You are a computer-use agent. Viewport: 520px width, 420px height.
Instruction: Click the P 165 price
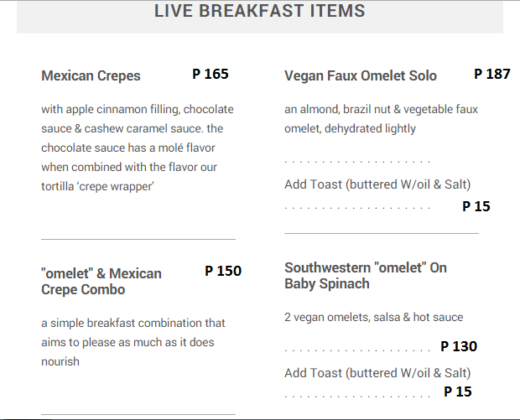[x=210, y=74]
